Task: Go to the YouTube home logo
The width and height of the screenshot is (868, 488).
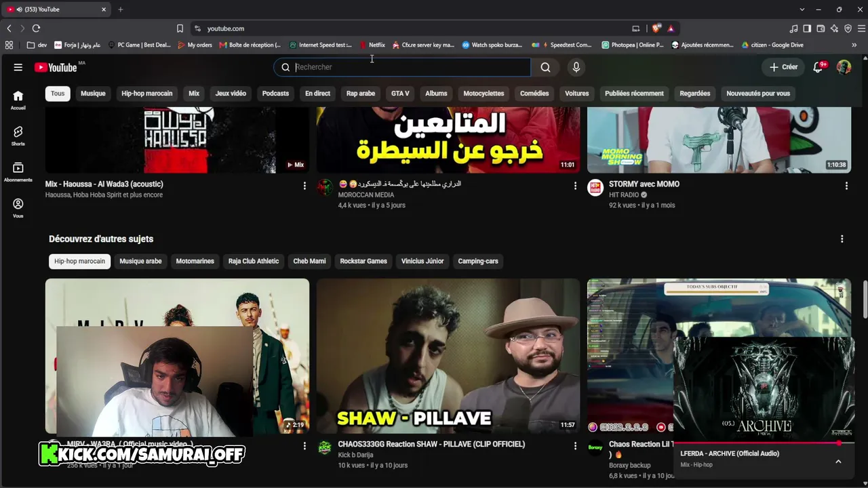Action: click(x=56, y=67)
